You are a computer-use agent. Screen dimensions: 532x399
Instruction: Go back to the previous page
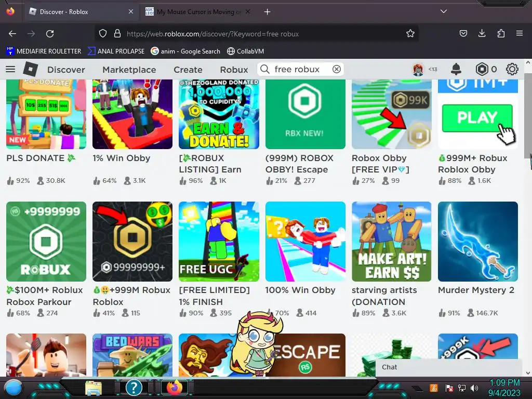12,34
